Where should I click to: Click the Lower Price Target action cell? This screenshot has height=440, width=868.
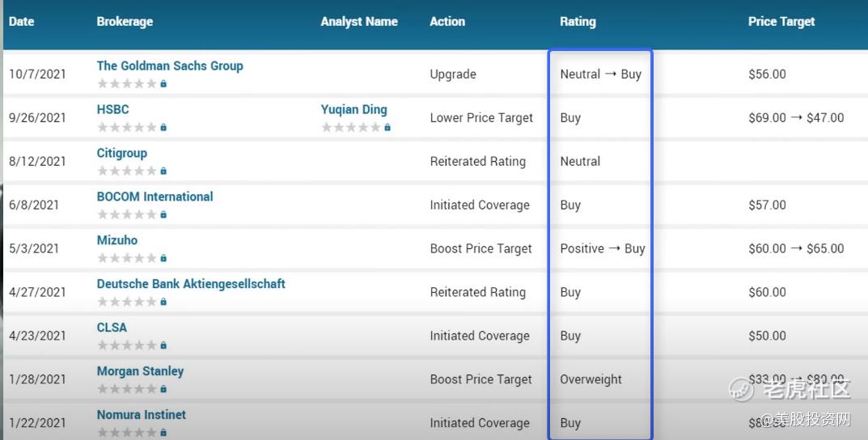[x=481, y=118]
